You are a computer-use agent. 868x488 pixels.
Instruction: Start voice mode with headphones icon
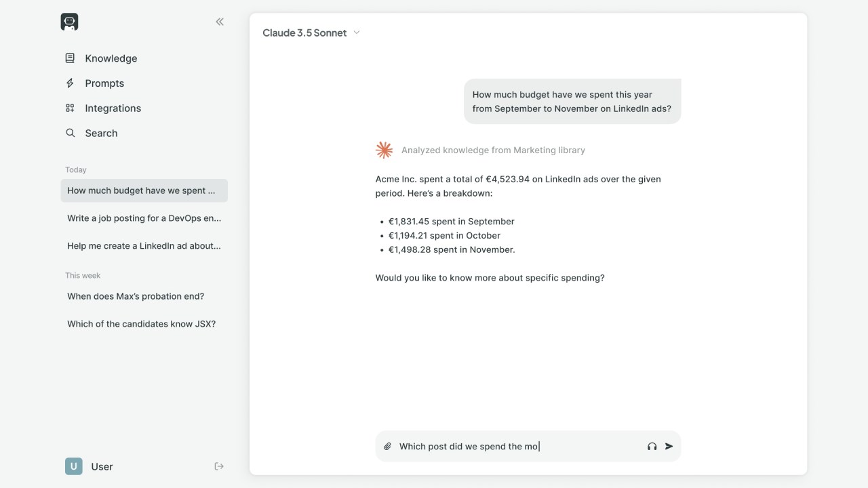(652, 447)
